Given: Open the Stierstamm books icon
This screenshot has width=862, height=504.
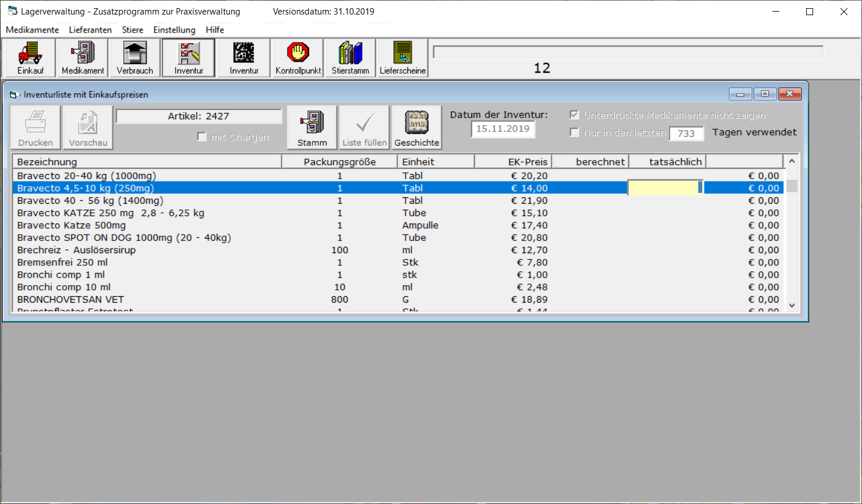Looking at the screenshot, I should [x=350, y=58].
